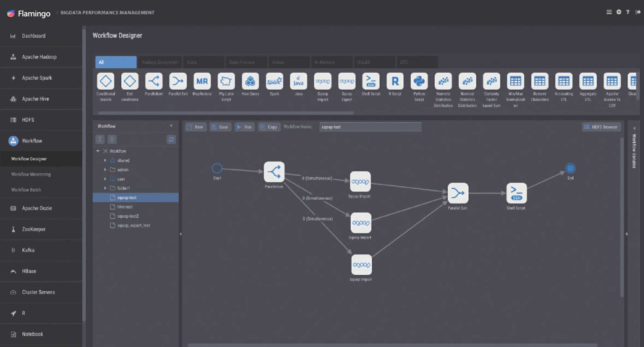Select the Shell Script tool icon
The width and height of the screenshot is (644, 347).
(371, 81)
